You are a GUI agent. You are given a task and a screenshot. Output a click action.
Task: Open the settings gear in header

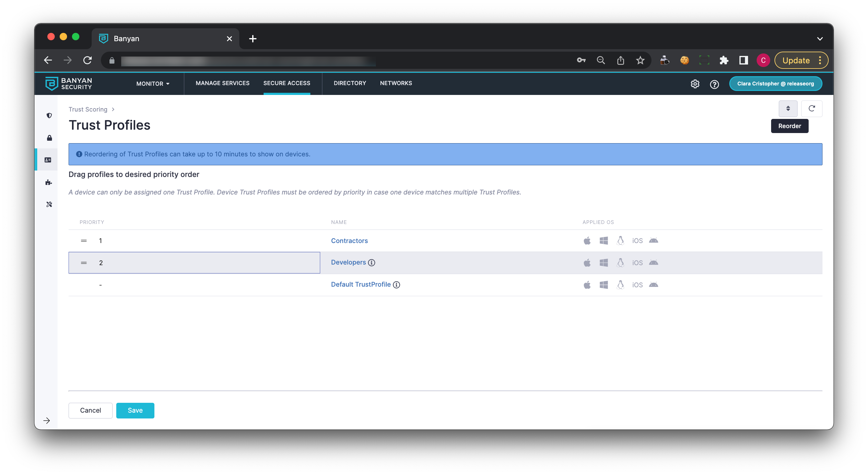coord(695,84)
